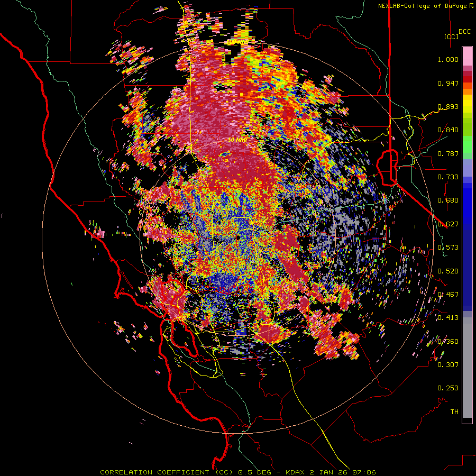Viewport: 476px width, 476px height.
Task: Select the 1.000 value on the color scale
Action: point(448,59)
